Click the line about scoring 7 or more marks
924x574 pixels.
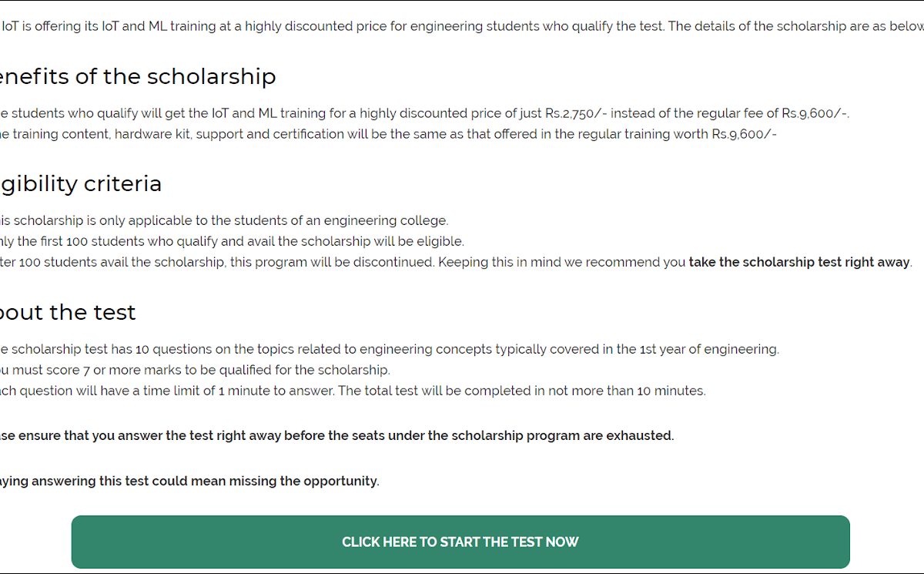click(x=192, y=370)
